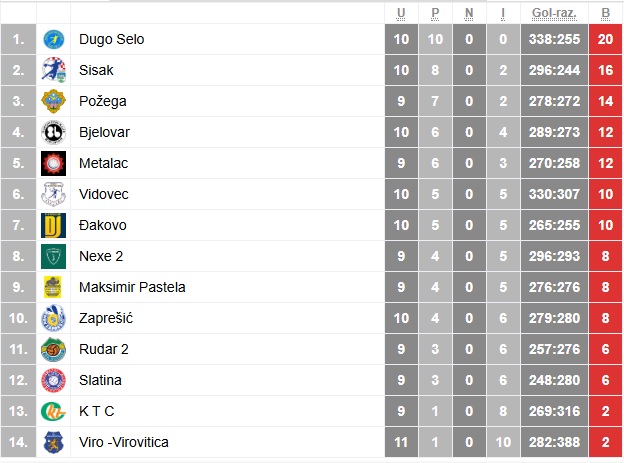Image resolution: width=624 pixels, height=463 pixels.
Task: Click the KTC orange-green logo
Action: (x=53, y=411)
